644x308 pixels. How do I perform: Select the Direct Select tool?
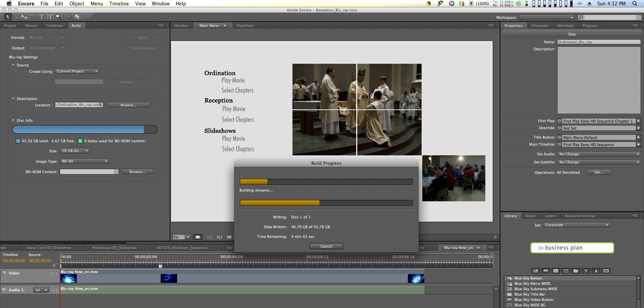16,17
